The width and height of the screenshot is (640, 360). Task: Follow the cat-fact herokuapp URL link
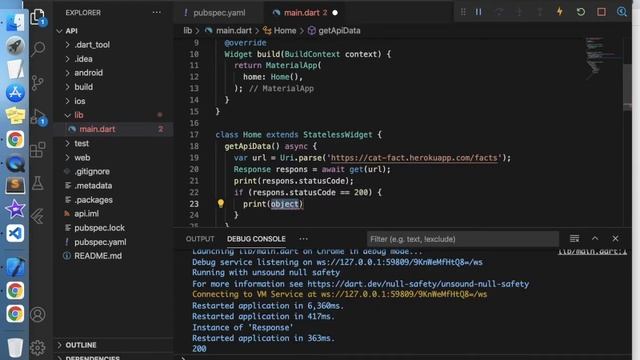(414, 158)
